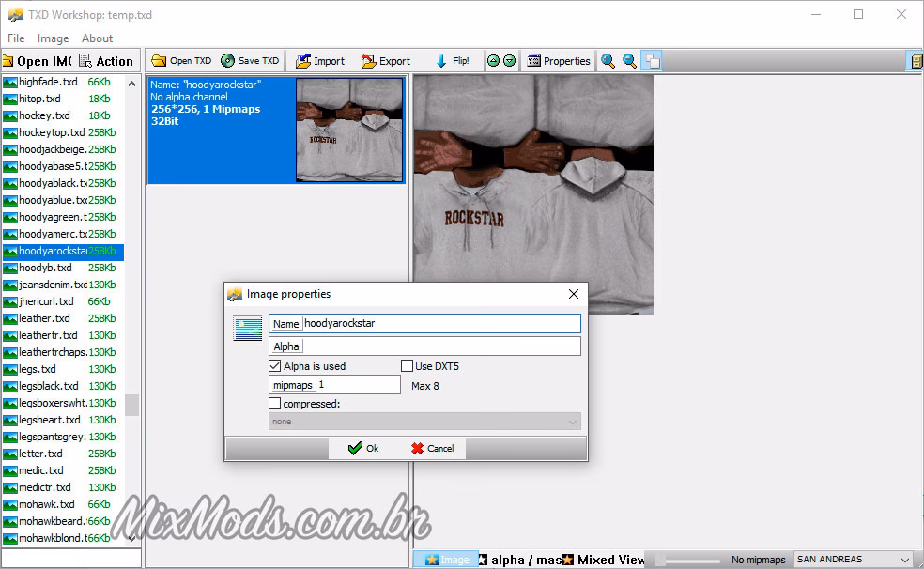Select the hoodyarockstar texture thumbnail entry
Screen dimensions: 924x569
[x=276, y=131]
